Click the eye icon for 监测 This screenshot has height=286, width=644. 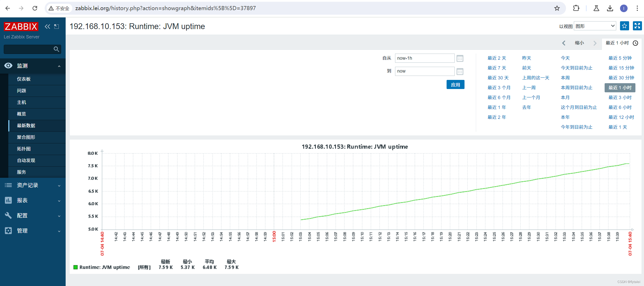click(x=8, y=66)
